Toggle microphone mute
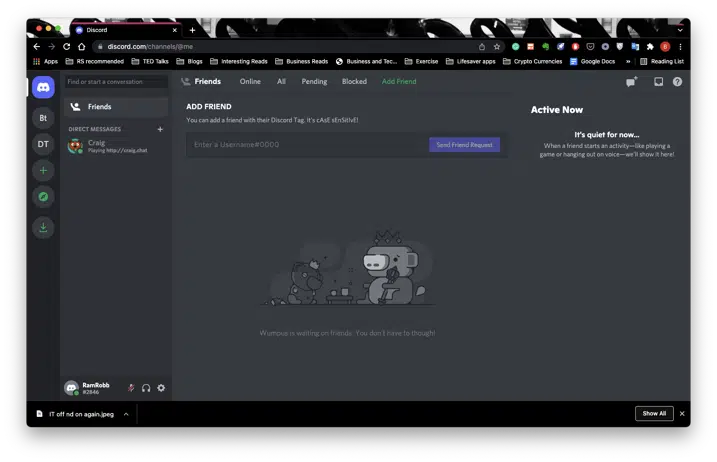This screenshot has width=717, height=462. 131,388
